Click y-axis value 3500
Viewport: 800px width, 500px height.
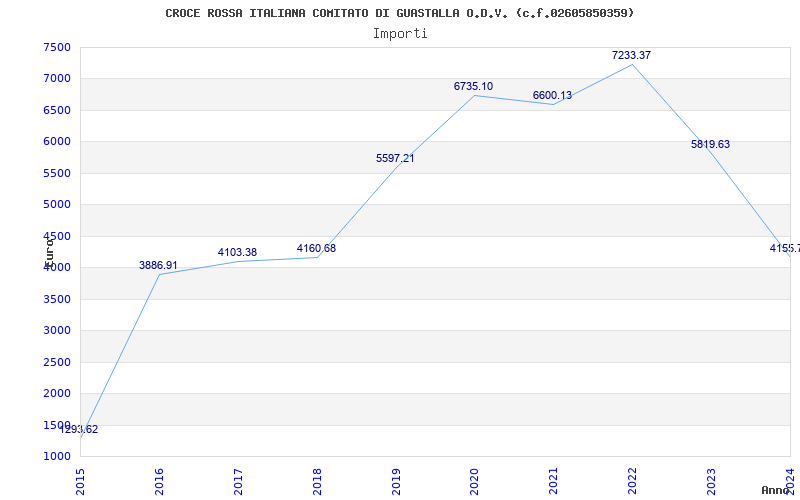point(57,299)
